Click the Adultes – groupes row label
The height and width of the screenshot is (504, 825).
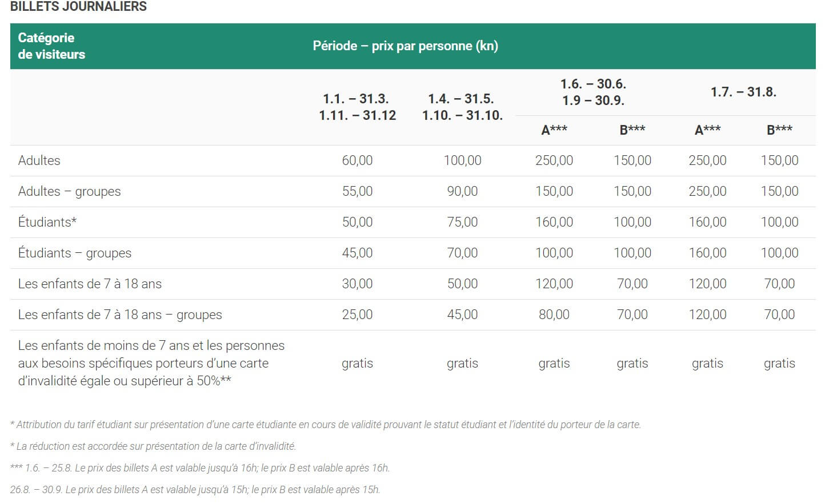pyautogui.click(x=69, y=191)
